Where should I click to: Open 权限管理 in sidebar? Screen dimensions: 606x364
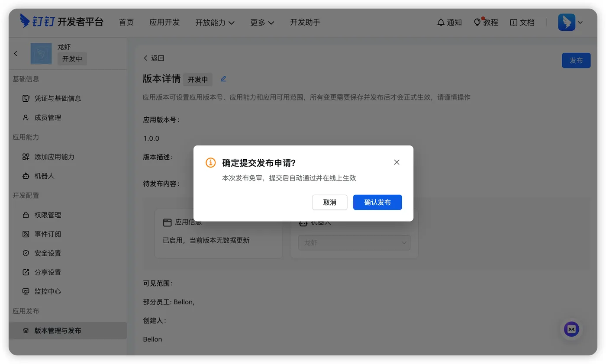[x=68, y=215]
